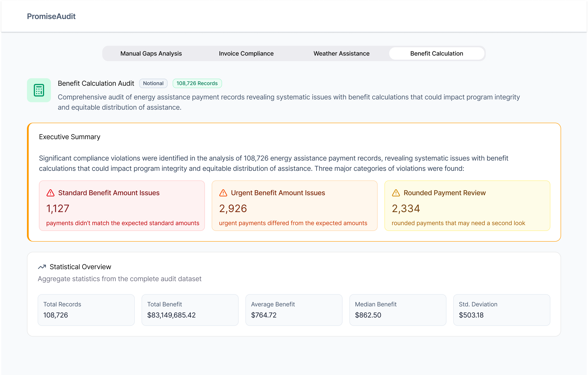588x375 pixels.
Task: Click the Average Benefit stat tile
Action: click(x=294, y=310)
